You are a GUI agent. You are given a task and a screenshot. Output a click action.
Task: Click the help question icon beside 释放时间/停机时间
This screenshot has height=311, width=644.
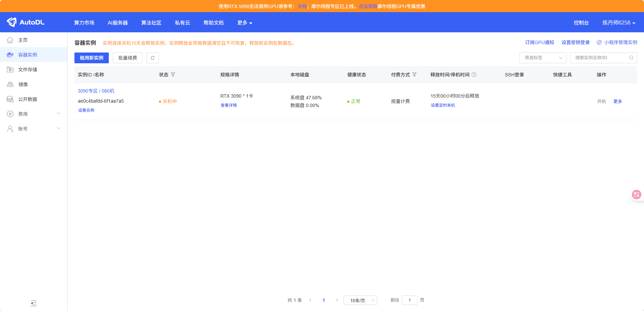coord(474,75)
